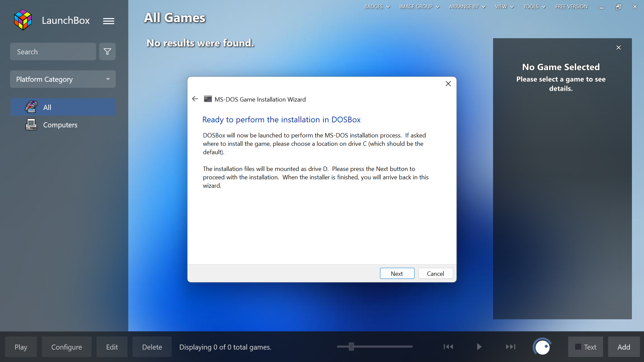Adjust the thumbnail size slider
Image resolution: width=644 pixels, height=362 pixels.
[352, 347]
